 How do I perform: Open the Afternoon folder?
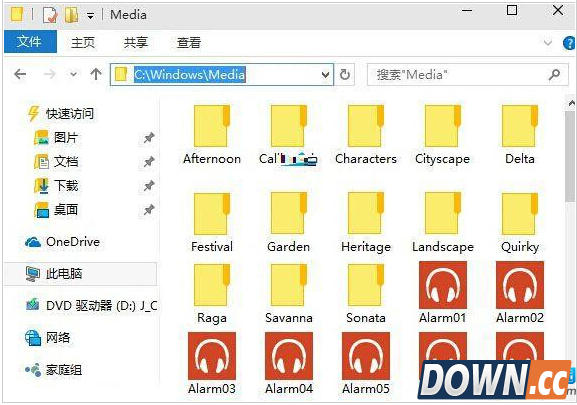tap(212, 135)
